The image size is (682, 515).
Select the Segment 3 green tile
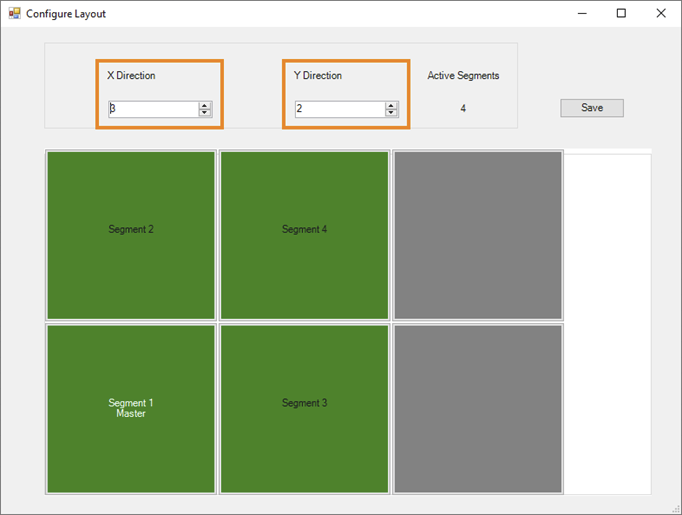[304, 409]
